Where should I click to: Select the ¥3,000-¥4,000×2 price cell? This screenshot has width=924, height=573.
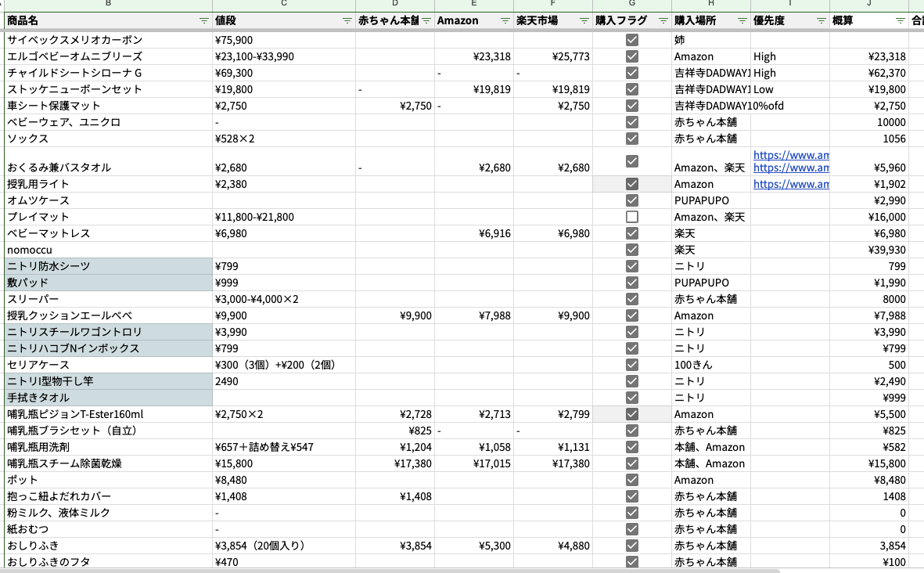[x=284, y=300]
